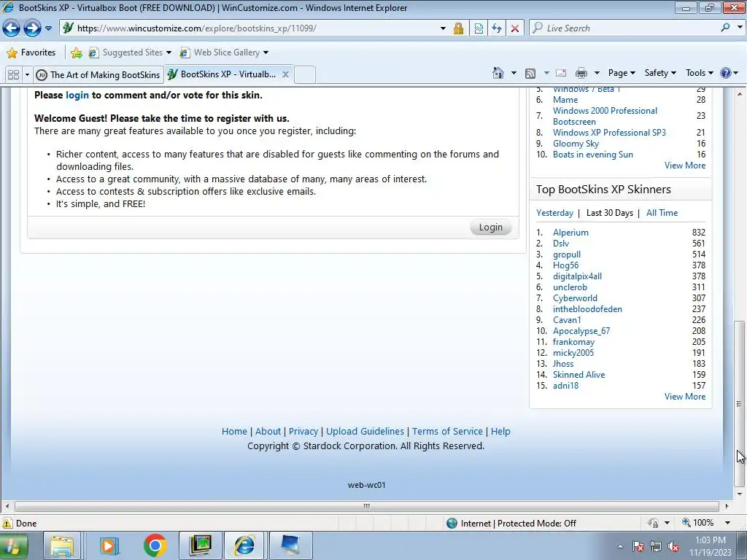747x560 pixels.
Task: Select the Yesterday skinners filter
Action: [x=554, y=213]
